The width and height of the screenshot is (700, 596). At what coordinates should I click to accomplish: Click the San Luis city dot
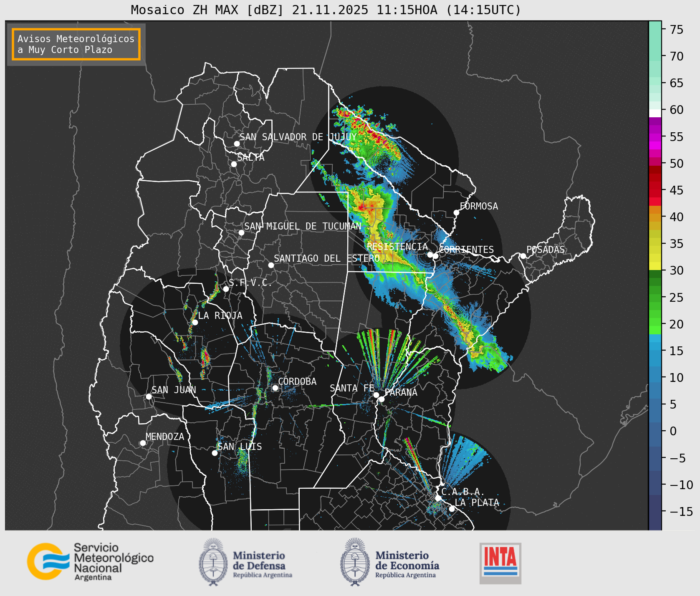(215, 453)
